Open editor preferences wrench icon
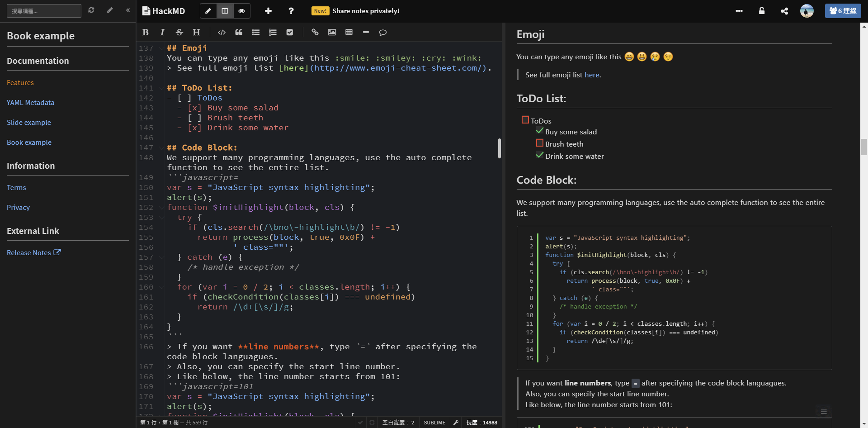This screenshot has height=428, width=868. [x=456, y=423]
